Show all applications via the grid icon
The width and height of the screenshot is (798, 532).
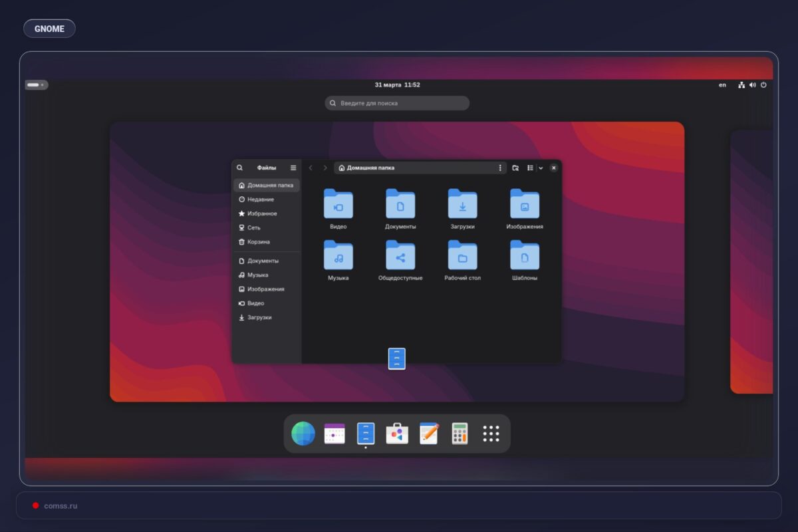click(x=491, y=433)
